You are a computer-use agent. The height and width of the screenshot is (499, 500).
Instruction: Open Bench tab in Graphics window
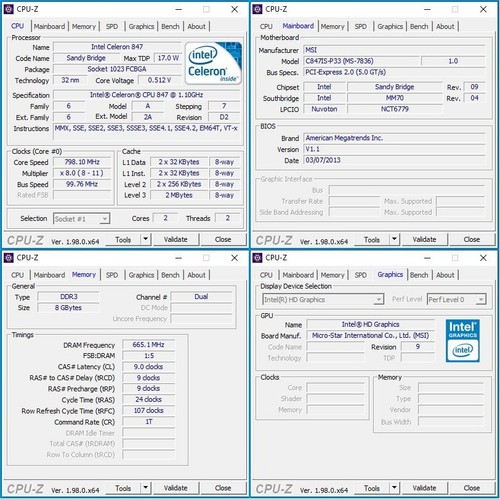(419, 275)
